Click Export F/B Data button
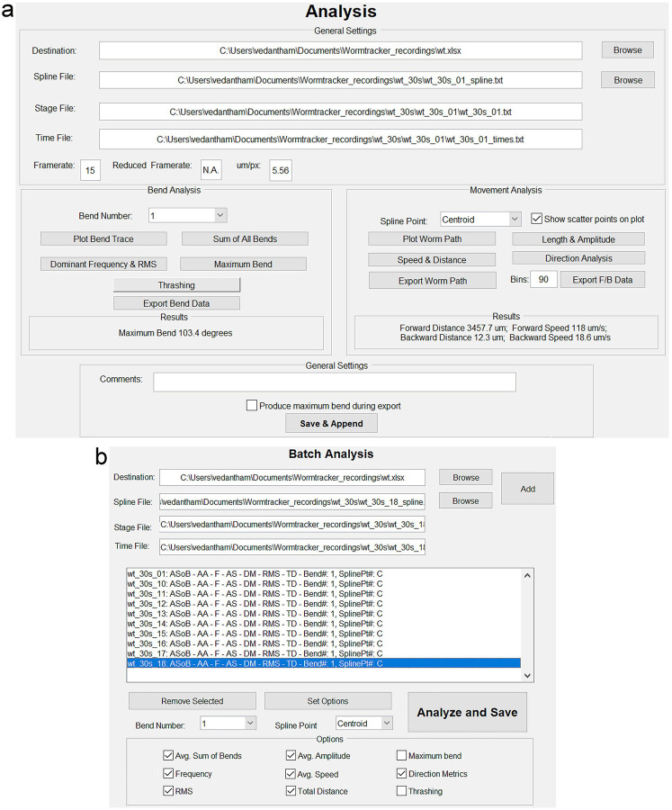 (602, 280)
